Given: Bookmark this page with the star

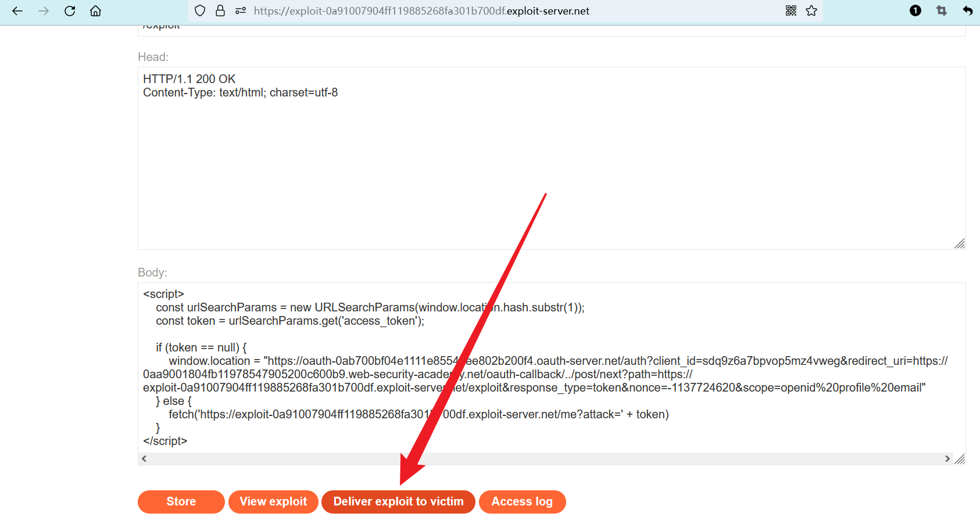Looking at the screenshot, I should point(811,10).
